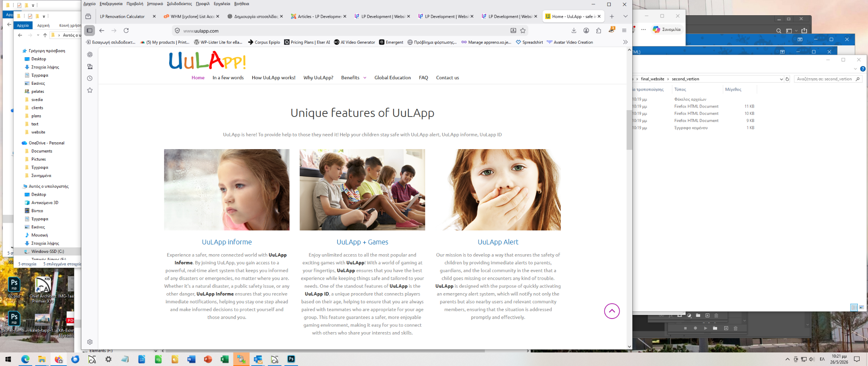This screenshot has height=366, width=868.
Task: Open Explorer help question mark icon
Action: tap(862, 69)
